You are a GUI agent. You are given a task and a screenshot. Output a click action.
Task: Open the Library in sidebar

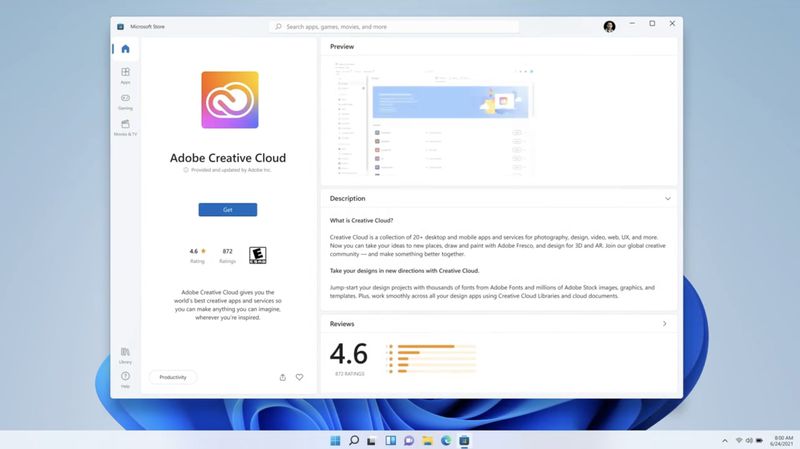[126, 356]
